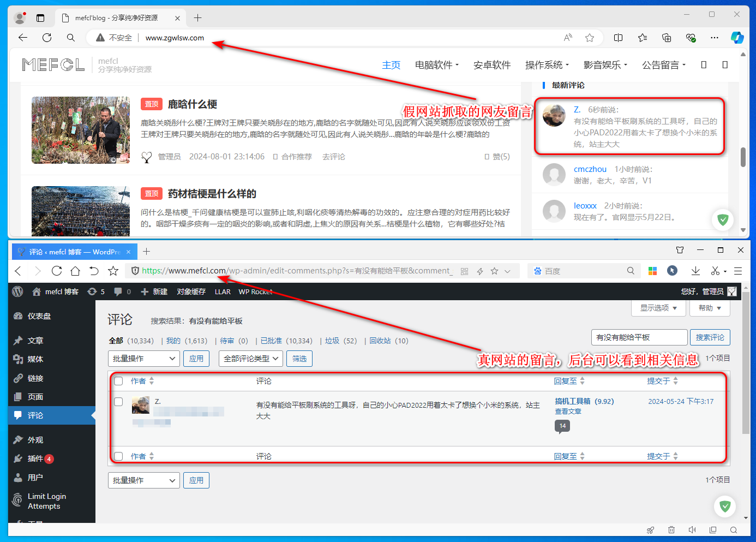Open downloads icon in lower browser
756x542 pixels.
click(x=695, y=271)
